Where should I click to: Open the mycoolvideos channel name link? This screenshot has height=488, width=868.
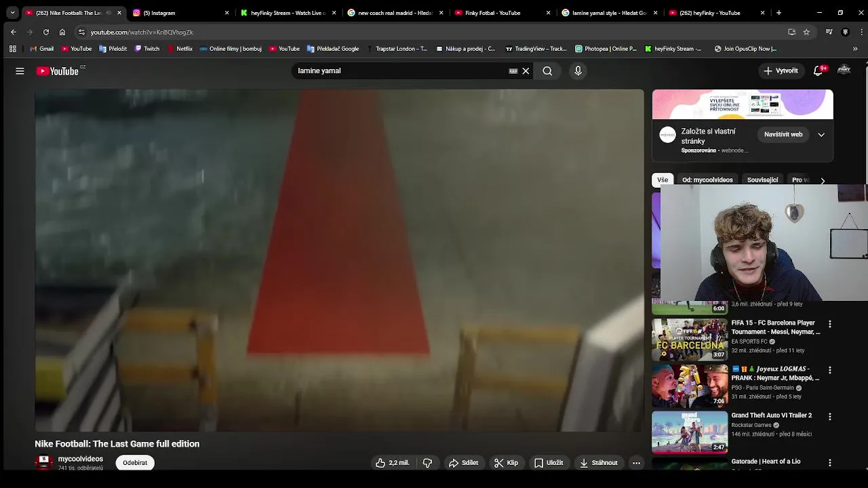tap(81, 459)
